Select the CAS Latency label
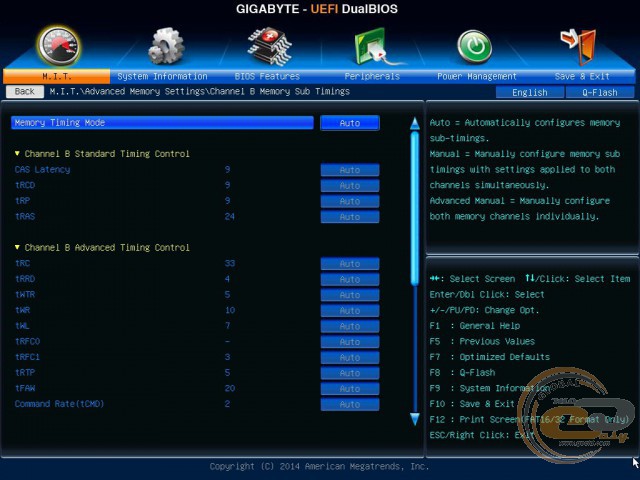640x480 pixels. [x=42, y=169]
